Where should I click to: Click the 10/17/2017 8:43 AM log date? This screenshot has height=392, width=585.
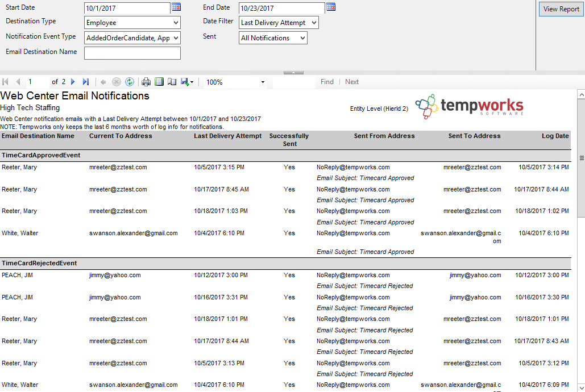(x=541, y=341)
